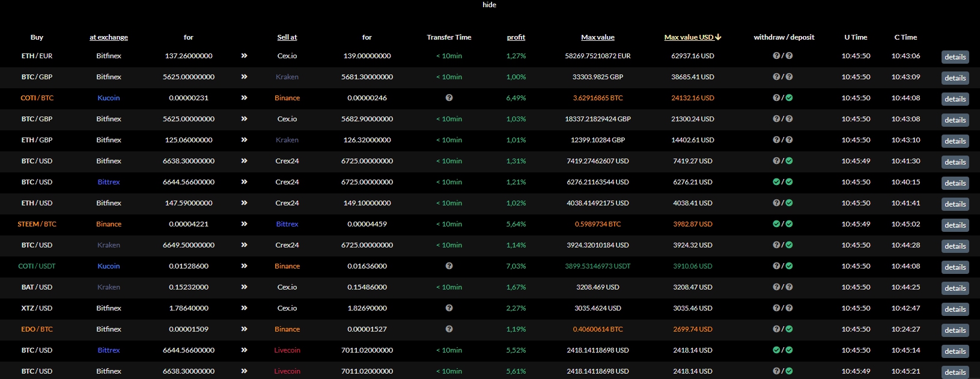The height and width of the screenshot is (379, 980).
Task: Click the green deposit check icon in STEEM/BTC row
Action: click(789, 224)
